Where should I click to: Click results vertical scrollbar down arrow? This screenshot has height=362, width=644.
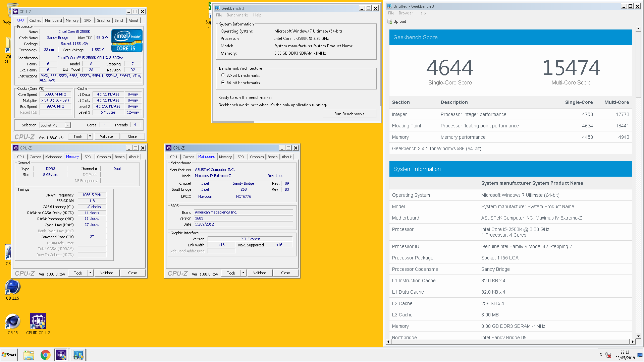click(638, 336)
